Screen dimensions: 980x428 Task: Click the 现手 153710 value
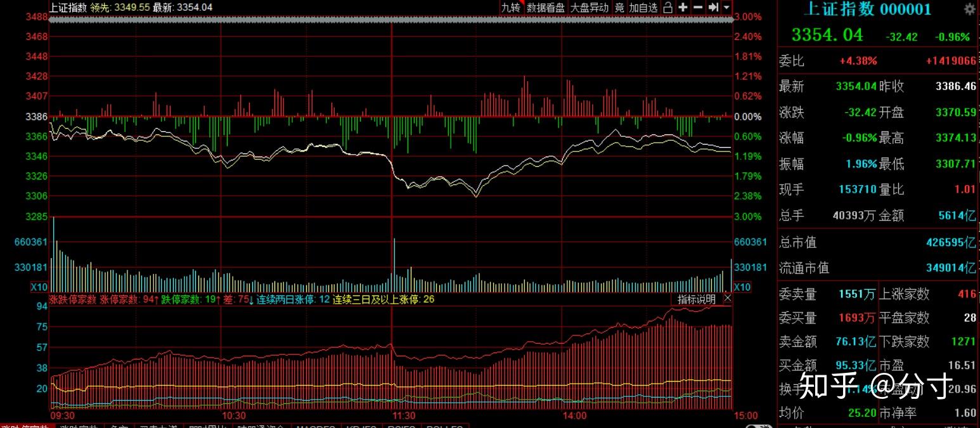[858, 189]
